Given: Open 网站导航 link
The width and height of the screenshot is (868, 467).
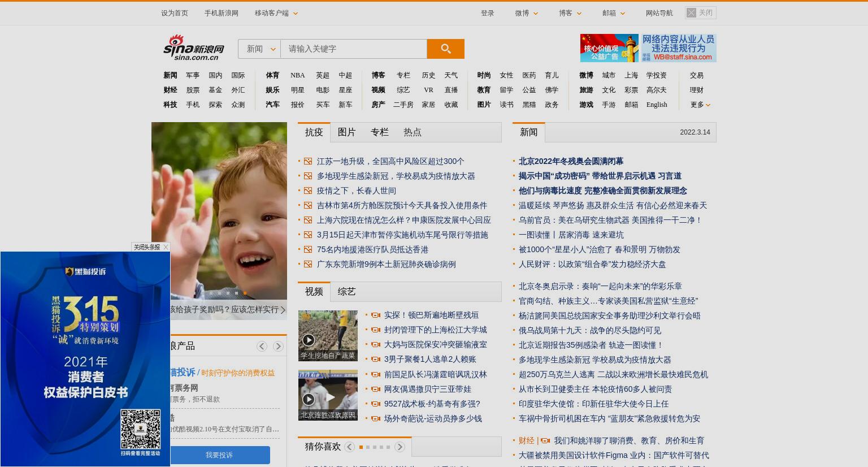Looking at the screenshot, I should coord(659,13).
